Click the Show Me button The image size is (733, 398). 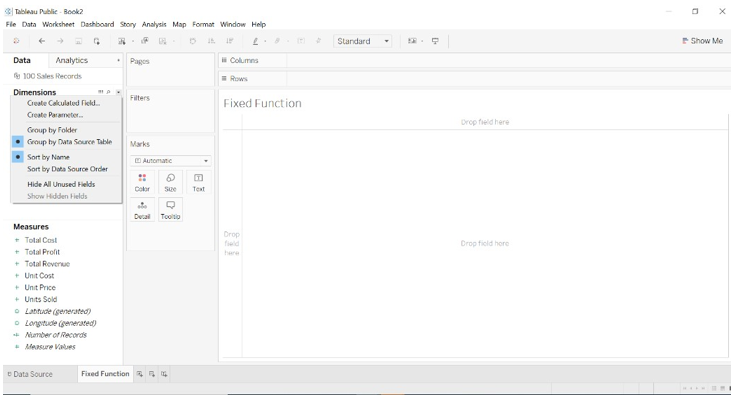(x=703, y=41)
